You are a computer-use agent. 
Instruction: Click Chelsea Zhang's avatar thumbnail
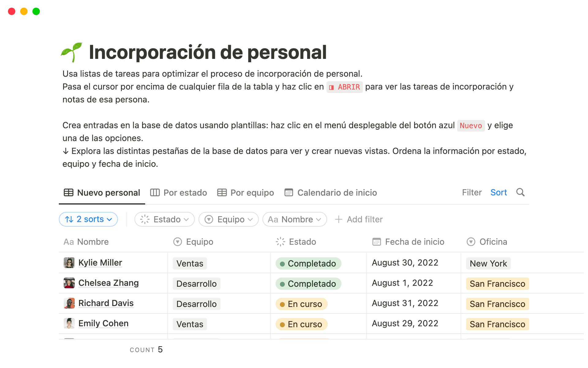69,283
